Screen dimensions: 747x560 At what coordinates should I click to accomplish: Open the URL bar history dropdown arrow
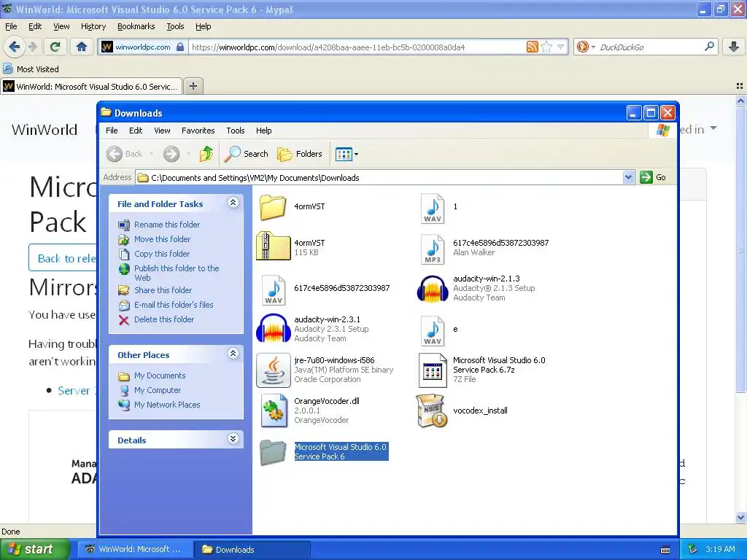pyautogui.click(x=561, y=47)
